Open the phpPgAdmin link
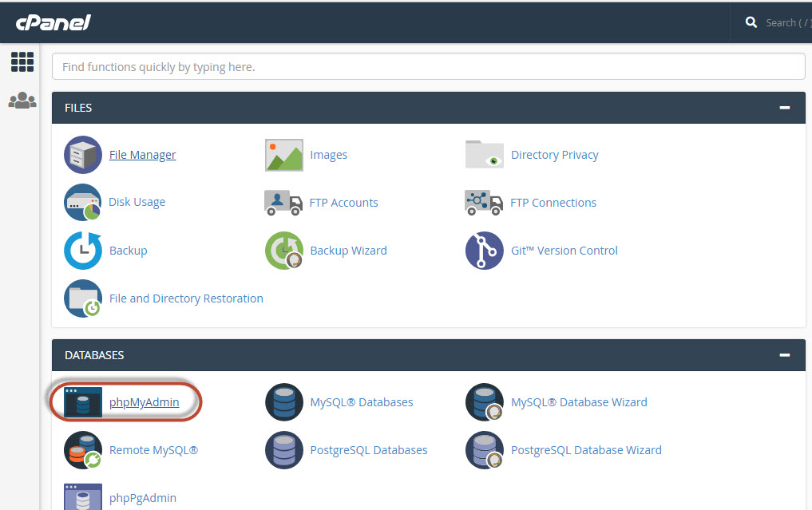812x510 pixels. [x=143, y=498]
